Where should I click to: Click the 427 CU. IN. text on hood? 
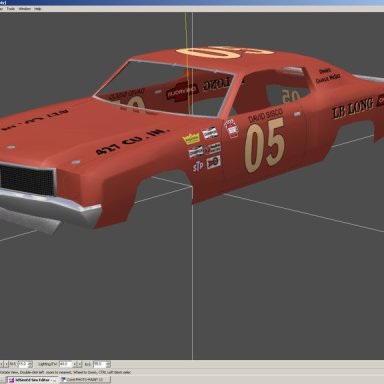pos(133,142)
